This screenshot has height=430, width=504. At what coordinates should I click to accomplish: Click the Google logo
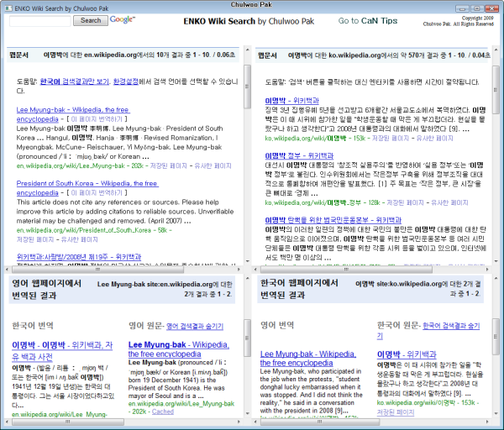pyautogui.click(x=123, y=19)
